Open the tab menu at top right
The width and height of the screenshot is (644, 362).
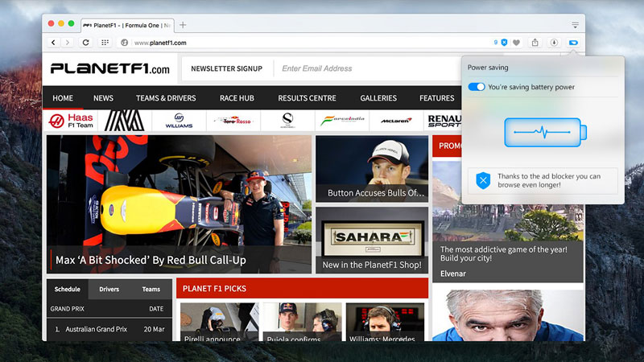coord(576,25)
